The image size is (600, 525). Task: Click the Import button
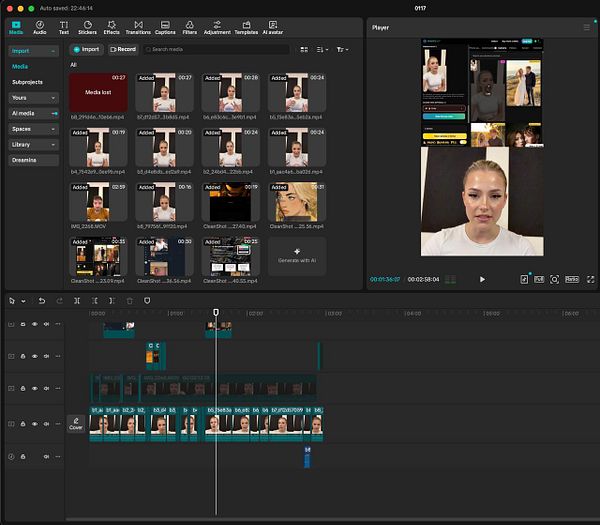(x=86, y=49)
